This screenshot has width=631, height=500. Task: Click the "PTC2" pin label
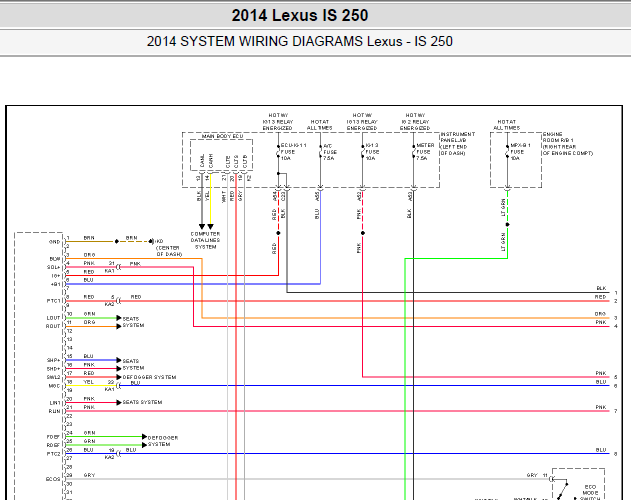pyautogui.click(x=53, y=454)
